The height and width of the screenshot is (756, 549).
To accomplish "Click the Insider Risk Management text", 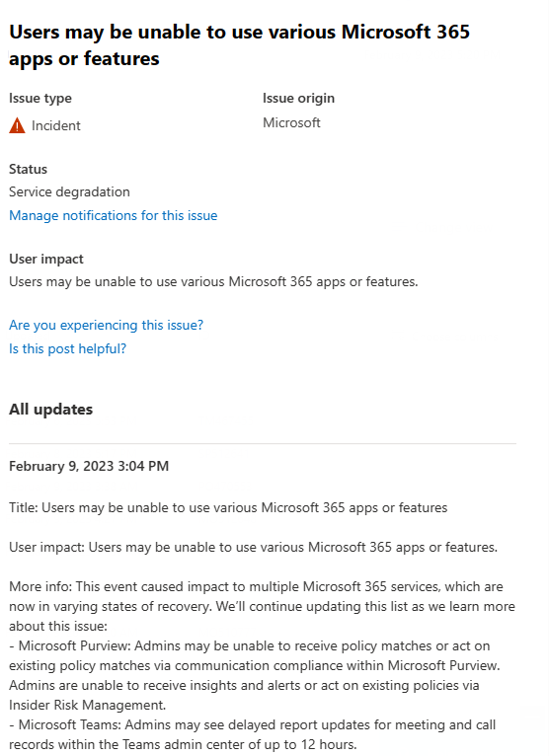I will pos(87,706).
